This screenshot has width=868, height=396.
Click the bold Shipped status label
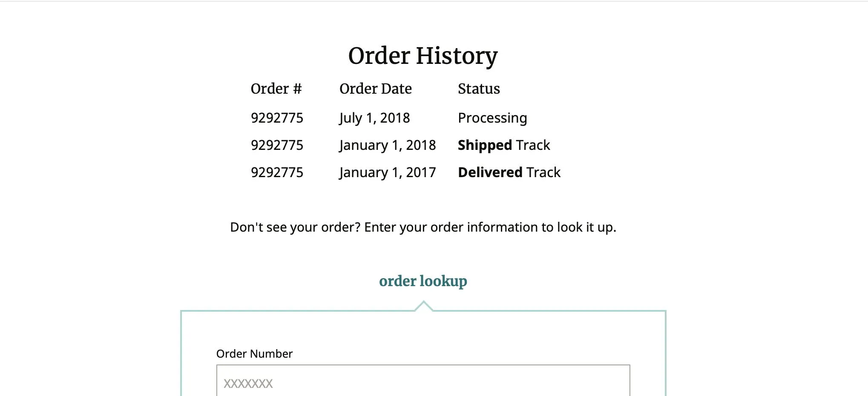(485, 145)
